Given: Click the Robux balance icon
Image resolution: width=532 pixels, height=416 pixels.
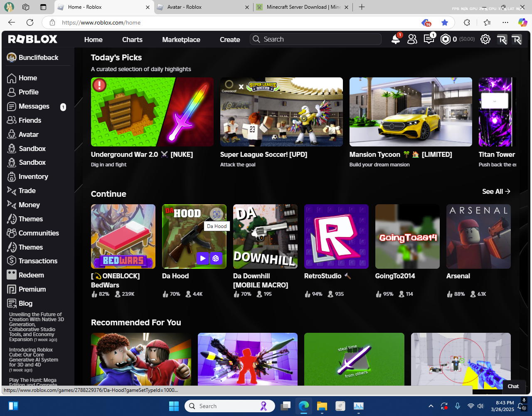Looking at the screenshot, I should pyautogui.click(x=446, y=39).
